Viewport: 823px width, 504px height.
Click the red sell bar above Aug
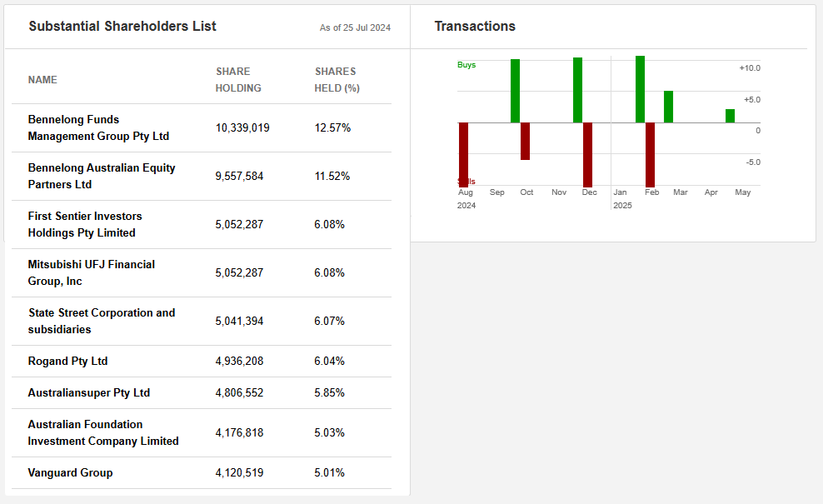tap(464, 154)
